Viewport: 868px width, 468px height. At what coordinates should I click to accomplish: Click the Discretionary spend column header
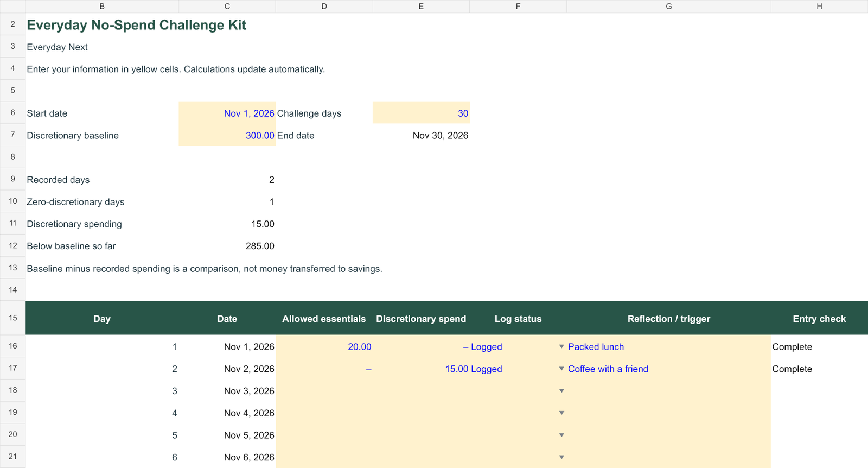(421, 319)
